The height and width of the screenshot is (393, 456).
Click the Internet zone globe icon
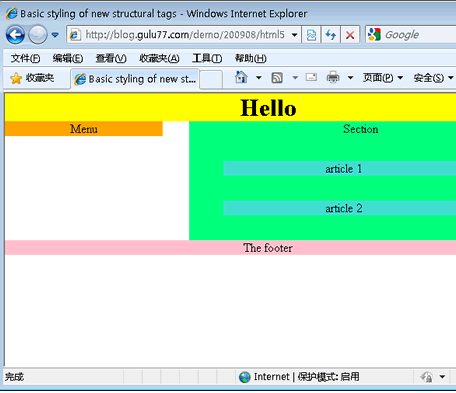245,377
